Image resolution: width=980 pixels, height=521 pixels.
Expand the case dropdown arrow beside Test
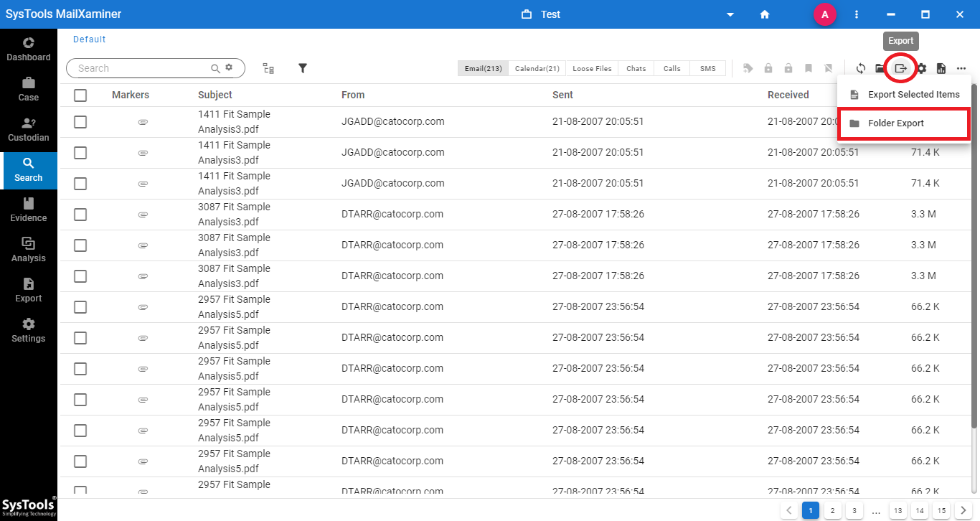tap(730, 14)
